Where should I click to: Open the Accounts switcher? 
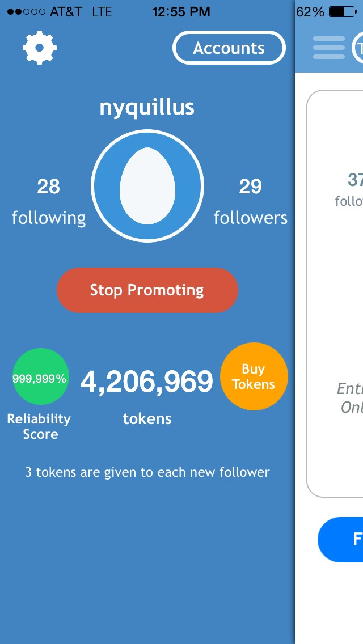pos(229,48)
